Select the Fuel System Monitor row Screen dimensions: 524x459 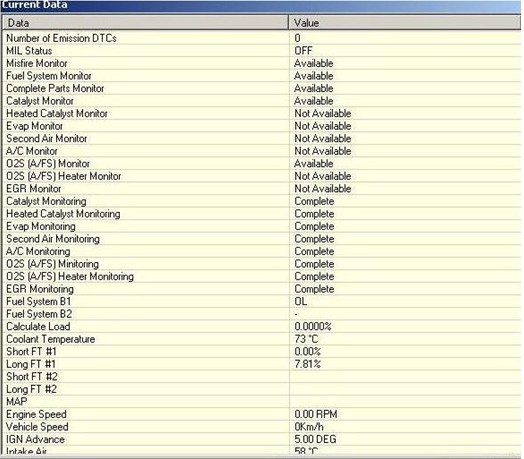point(261,76)
